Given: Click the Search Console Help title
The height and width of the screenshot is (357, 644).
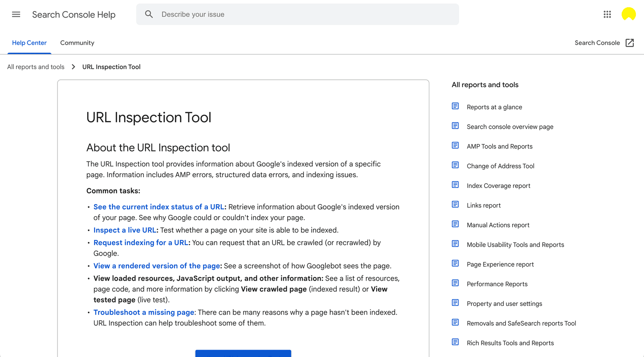Looking at the screenshot, I should 74,15.
